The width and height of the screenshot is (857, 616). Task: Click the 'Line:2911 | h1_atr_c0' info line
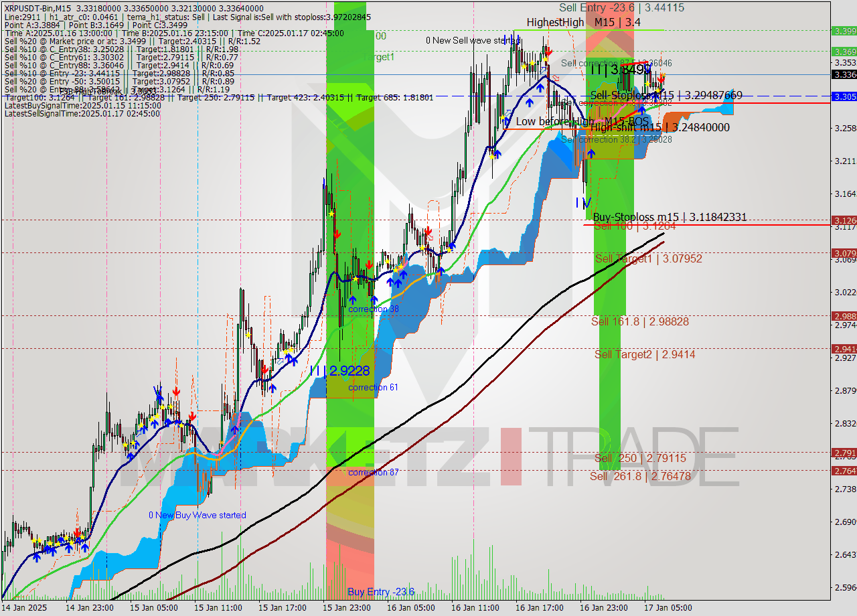[187, 17]
